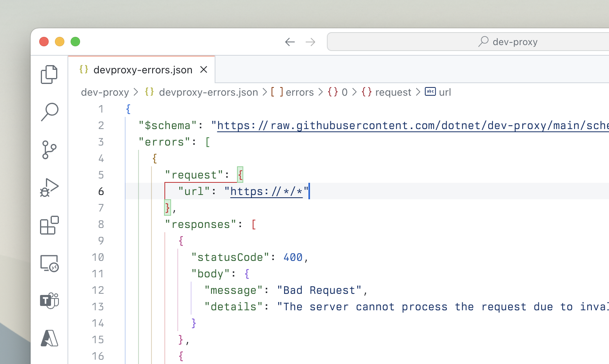Open the Remote Explorer panel

point(49,263)
